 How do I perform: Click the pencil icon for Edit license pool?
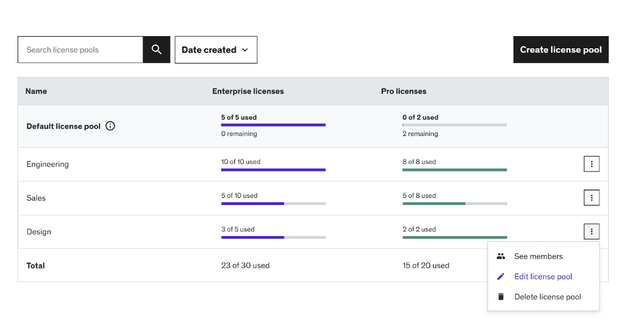click(x=501, y=277)
